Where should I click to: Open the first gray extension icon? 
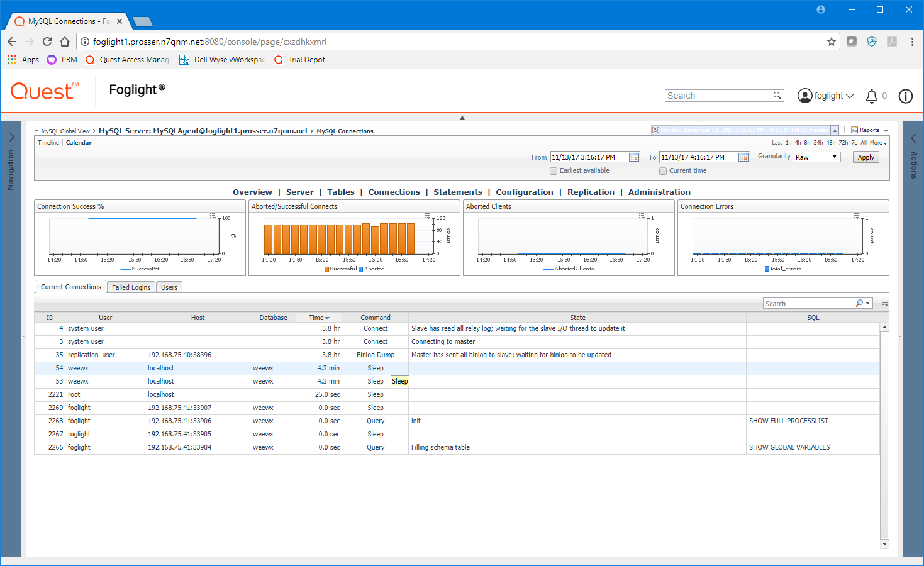852,42
